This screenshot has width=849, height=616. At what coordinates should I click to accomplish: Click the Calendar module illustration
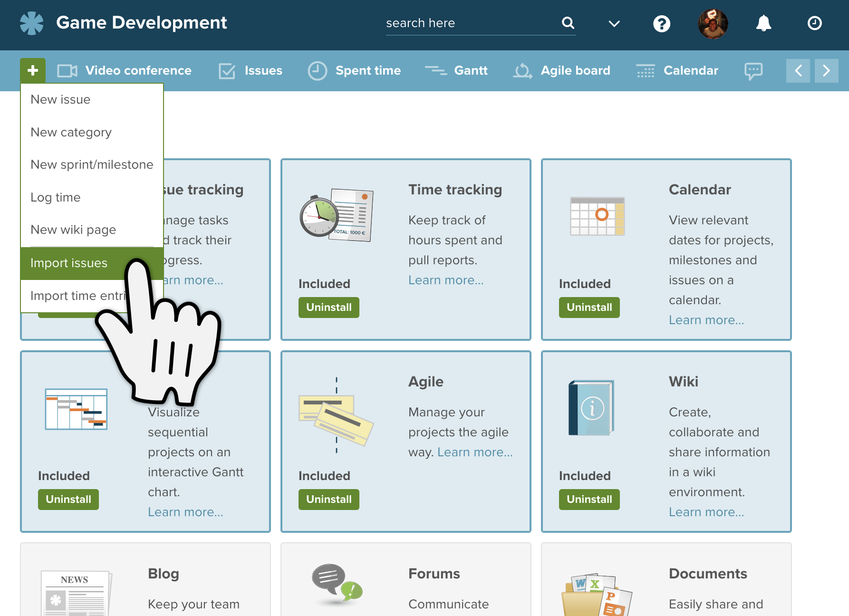[x=598, y=216]
